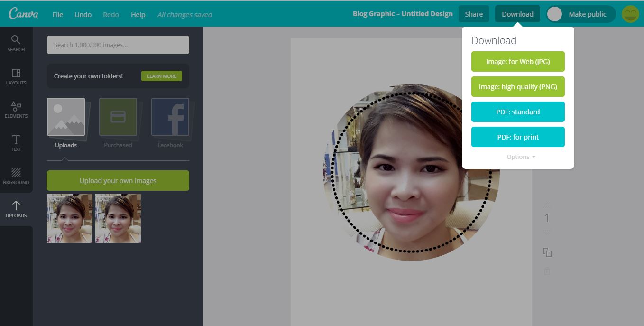Click the search images input field

pyautogui.click(x=118, y=45)
